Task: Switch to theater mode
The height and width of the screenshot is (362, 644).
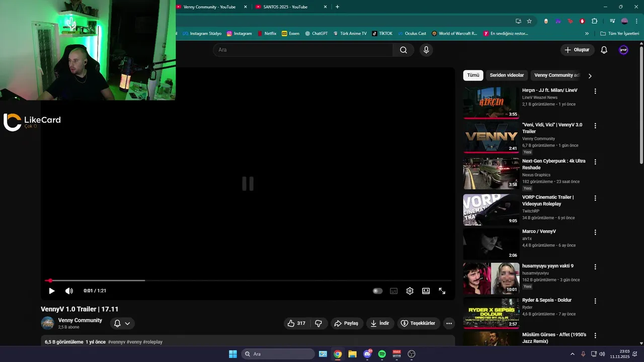Action: [426, 291]
